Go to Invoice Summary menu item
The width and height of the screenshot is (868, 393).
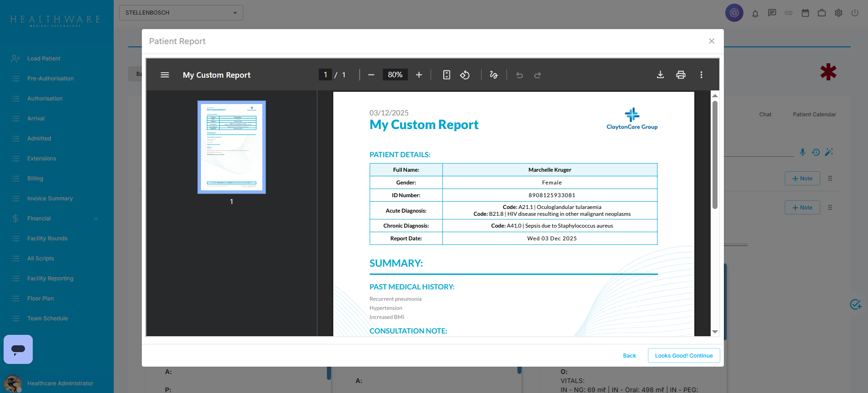point(50,199)
